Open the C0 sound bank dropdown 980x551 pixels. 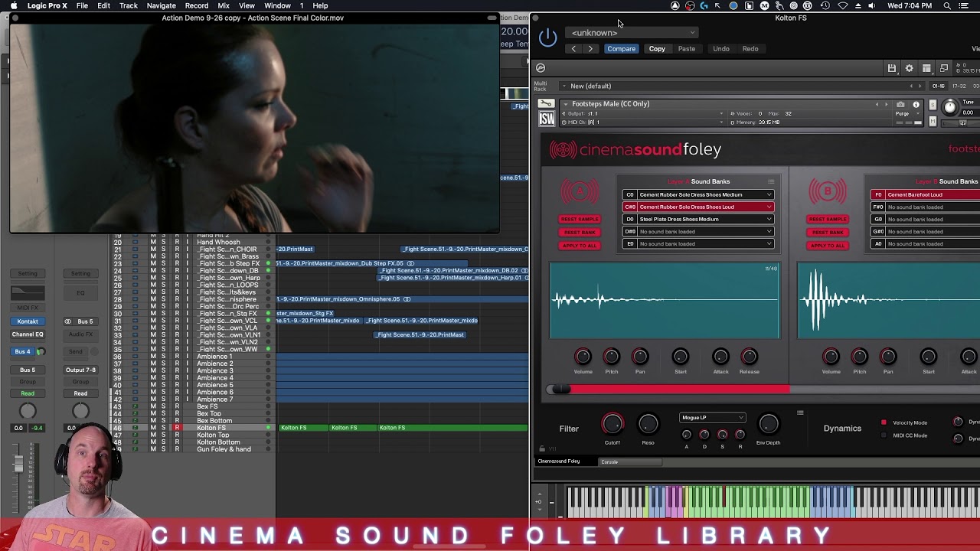click(x=697, y=194)
